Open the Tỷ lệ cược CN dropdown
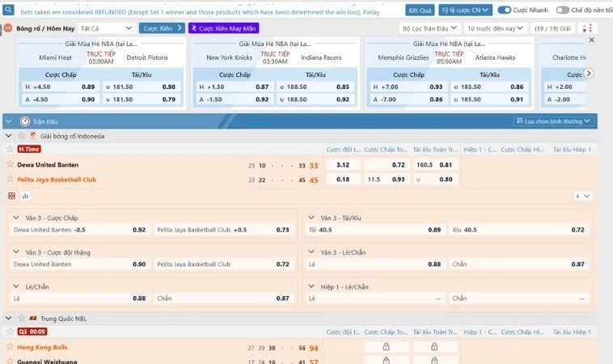 tap(465, 10)
